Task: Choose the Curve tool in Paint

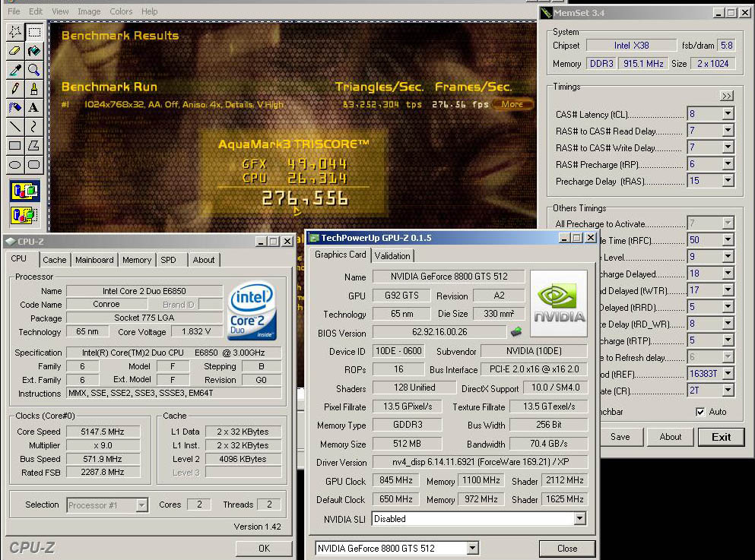Action: (x=33, y=127)
